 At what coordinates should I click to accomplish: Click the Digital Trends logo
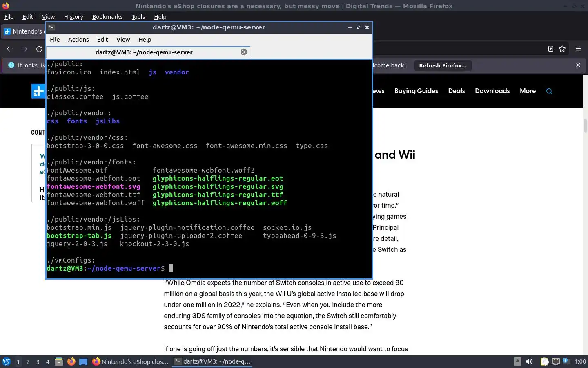(x=38, y=91)
